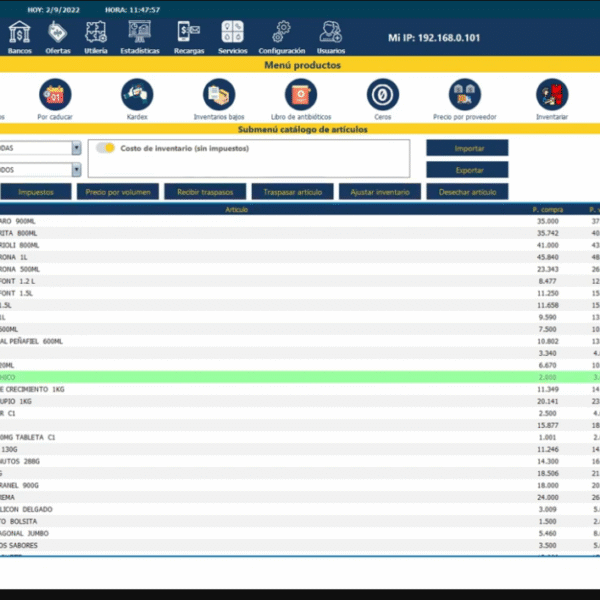
Task: Expand the upper filter dropdown arrow
Action: click(76, 147)
